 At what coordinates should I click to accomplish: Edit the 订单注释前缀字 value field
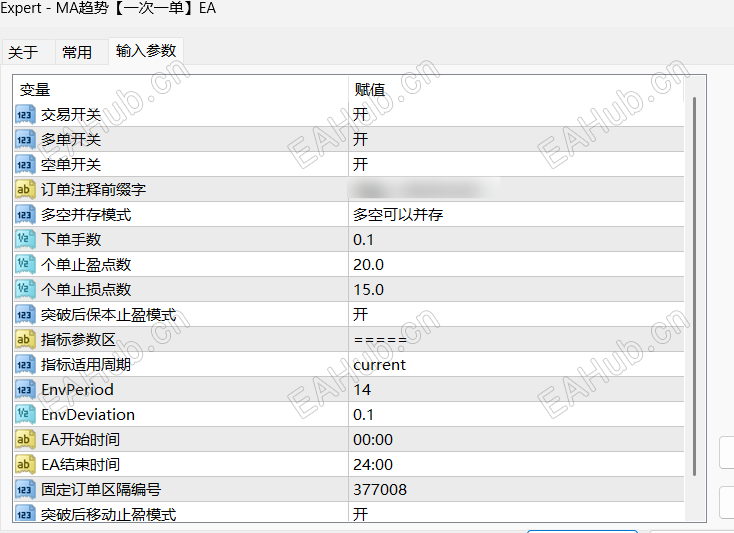coord(516,190)
